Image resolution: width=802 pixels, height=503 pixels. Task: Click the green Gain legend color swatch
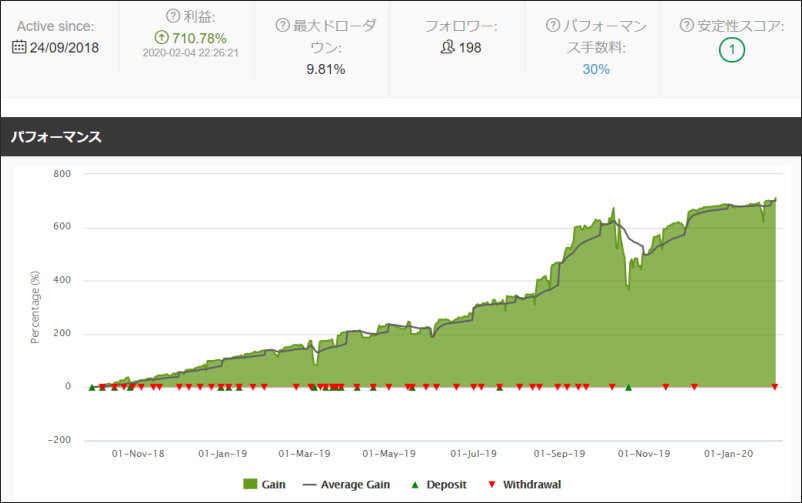point(251,485)
